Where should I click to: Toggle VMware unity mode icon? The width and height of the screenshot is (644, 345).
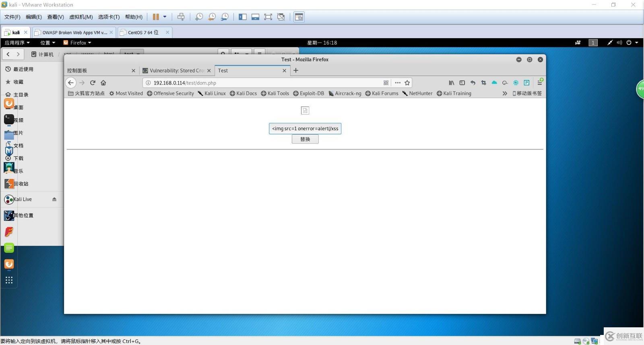[x=281, y=17]
